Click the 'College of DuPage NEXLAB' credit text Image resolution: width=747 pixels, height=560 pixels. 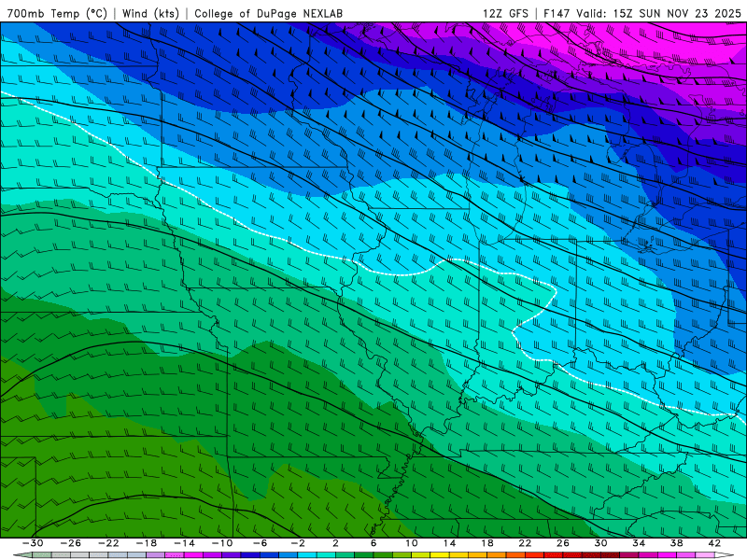click(x=268, y=13)
